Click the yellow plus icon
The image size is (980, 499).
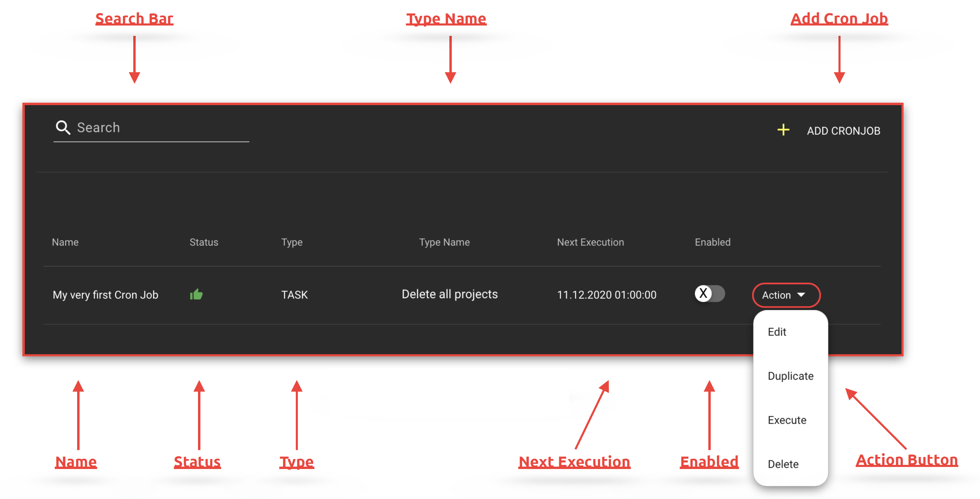[x=783, y=130]
